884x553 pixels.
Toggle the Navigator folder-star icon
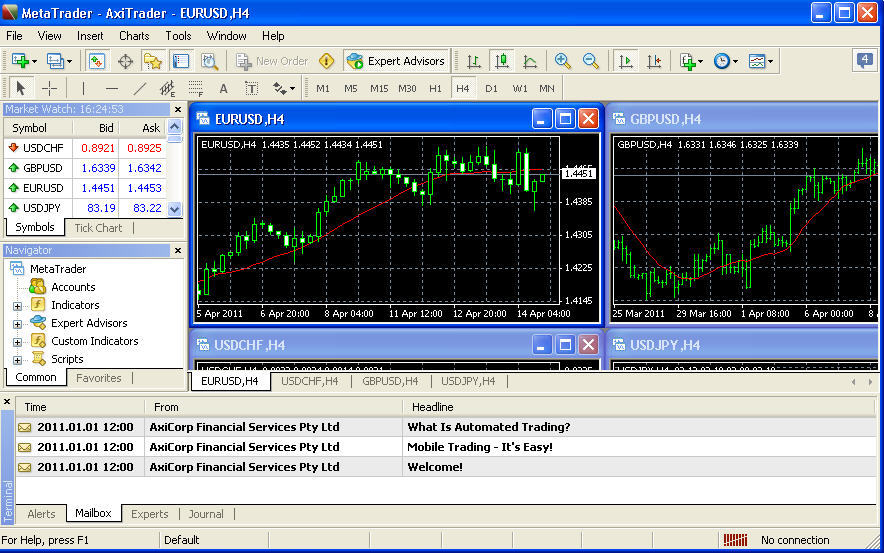pyautogui.click(x=153, y=61)
